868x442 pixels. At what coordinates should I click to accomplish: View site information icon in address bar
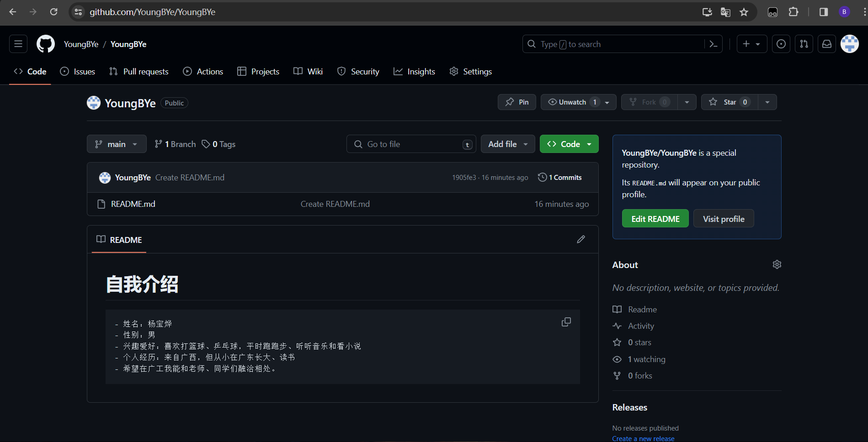point(79,12)
